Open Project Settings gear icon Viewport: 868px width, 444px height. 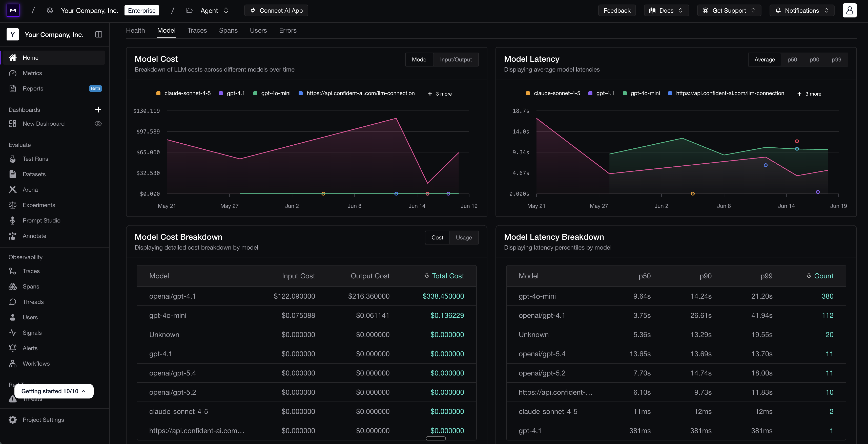click(12, 420)
